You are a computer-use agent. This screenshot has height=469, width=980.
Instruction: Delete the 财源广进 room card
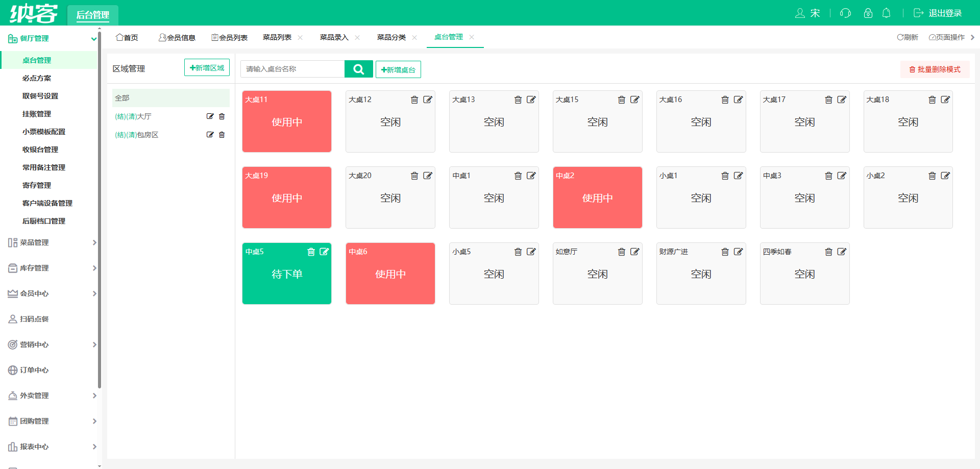725,252
